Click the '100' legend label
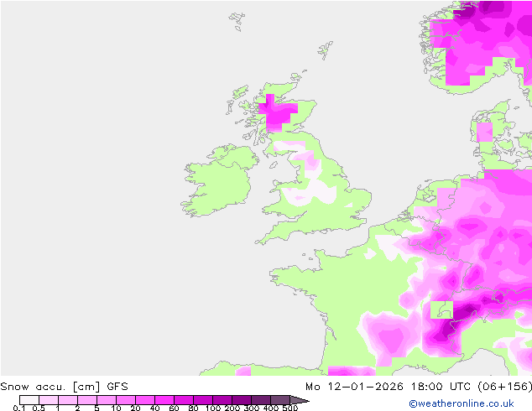 (213, 408)
